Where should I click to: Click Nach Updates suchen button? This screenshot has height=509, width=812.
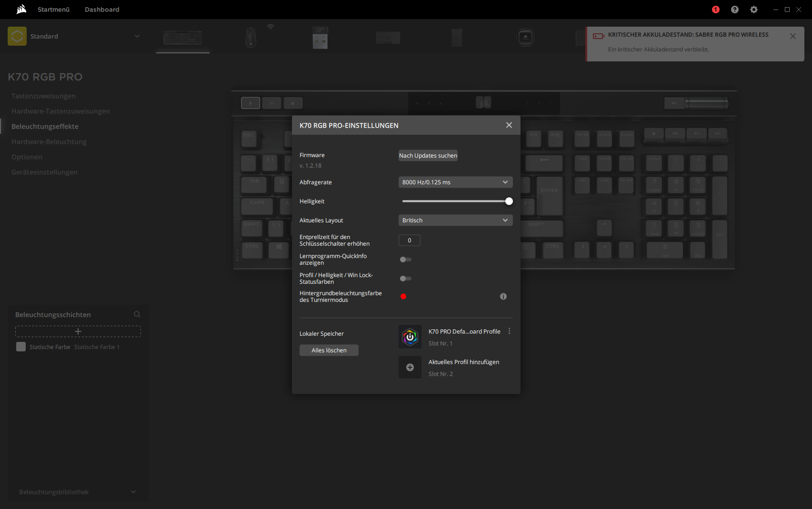(428, 156)
